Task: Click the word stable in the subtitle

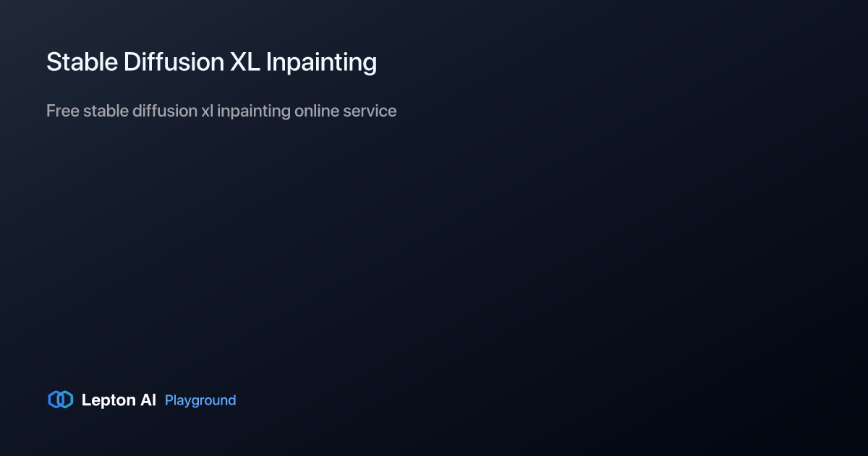Action: [106, 111]
